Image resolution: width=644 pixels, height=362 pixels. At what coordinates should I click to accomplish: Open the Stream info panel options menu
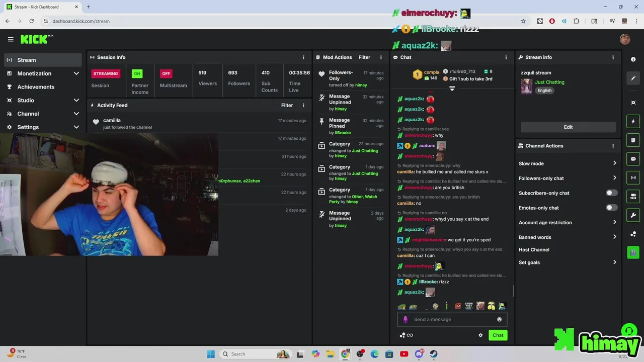[613, 57]
